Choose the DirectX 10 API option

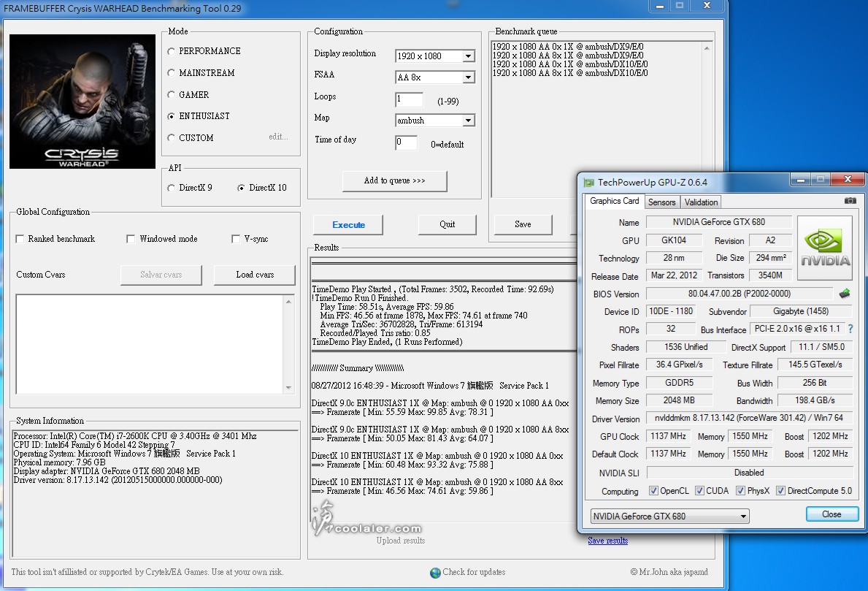coord(241,188)
